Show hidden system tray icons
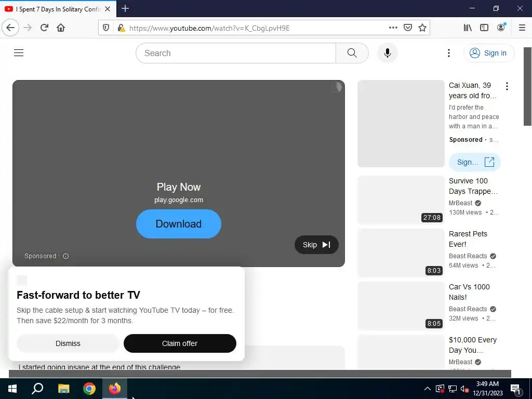 click(428, 389)
